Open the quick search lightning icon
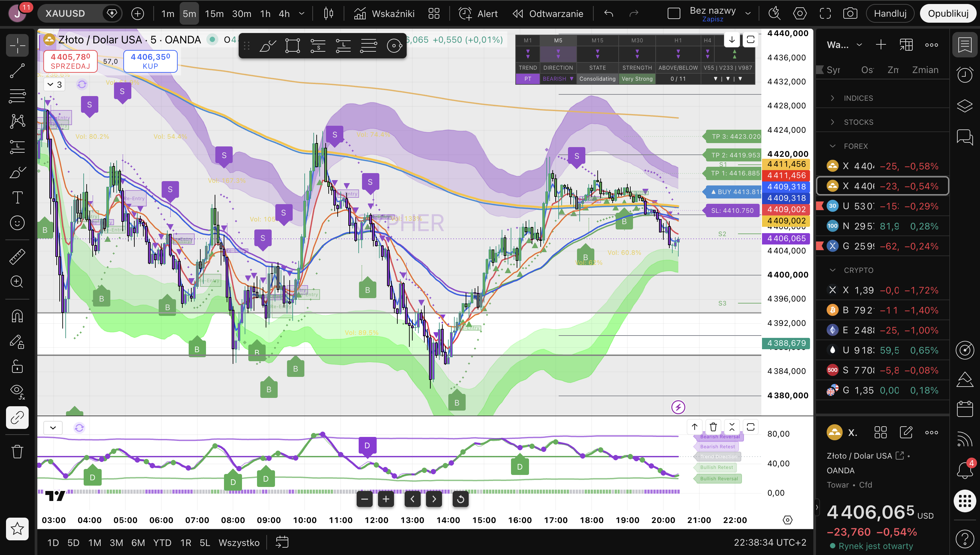This screenshot has width=980, height=555. pos(774,14)
